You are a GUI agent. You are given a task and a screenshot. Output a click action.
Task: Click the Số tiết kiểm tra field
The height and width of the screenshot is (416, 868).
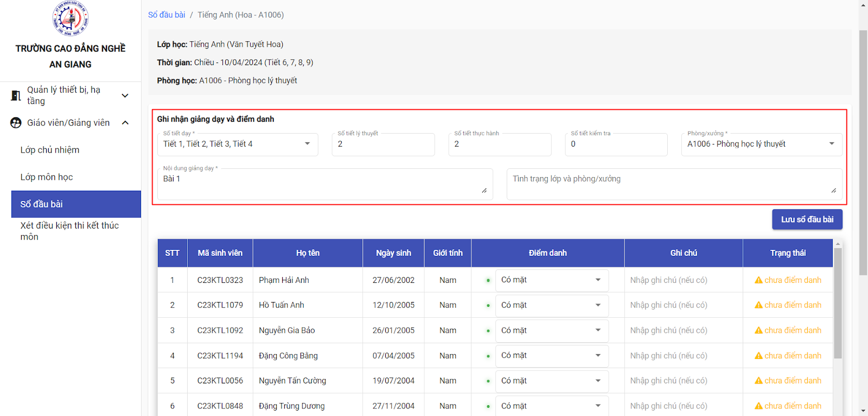(x=616, y=144)
